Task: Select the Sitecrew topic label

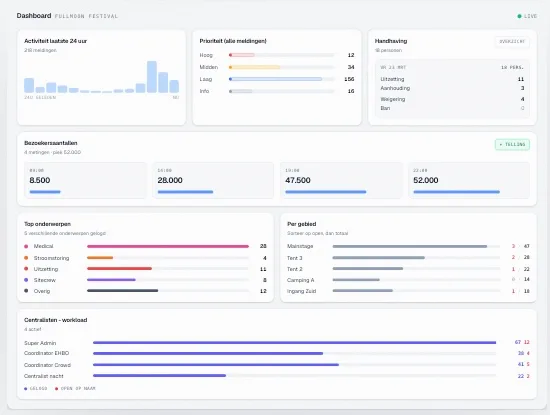Action: coord(45,280)
